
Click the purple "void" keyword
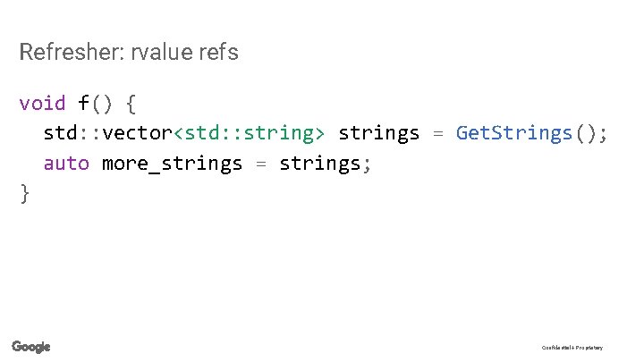pyautogui.click(x=42, y=104)
